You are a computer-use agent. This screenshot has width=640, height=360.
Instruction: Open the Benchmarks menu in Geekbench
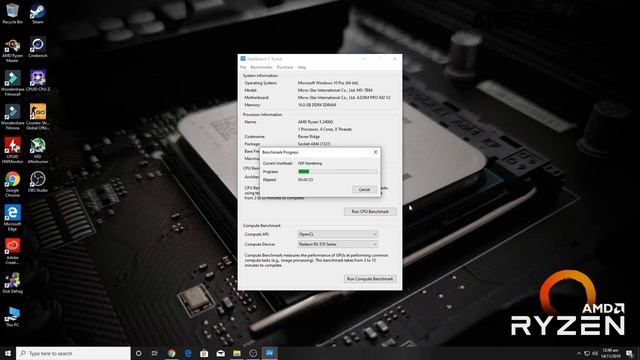261,67
